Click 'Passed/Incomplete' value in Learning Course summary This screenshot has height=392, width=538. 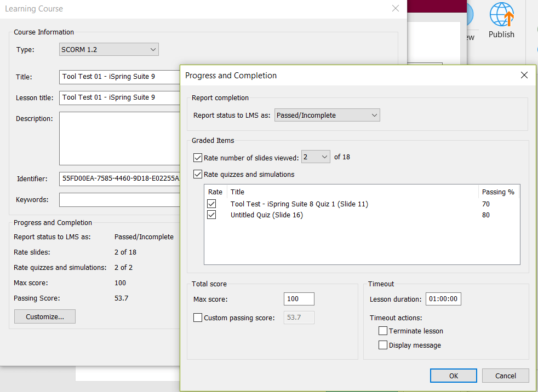click(x=144, y=237)
